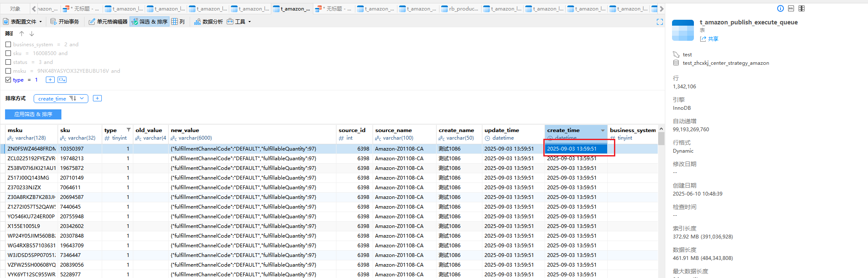This screenshot has width=868, height=278.
Task: Add a bracket group to filter
Action: tap(62, 79)
